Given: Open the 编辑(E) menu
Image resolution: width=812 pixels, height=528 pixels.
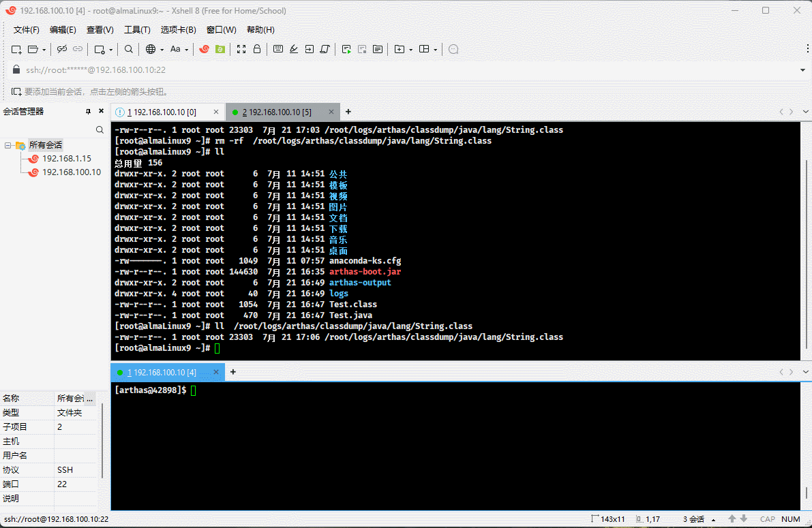Looking at the screenshot, I should click(x=63, y=29).
